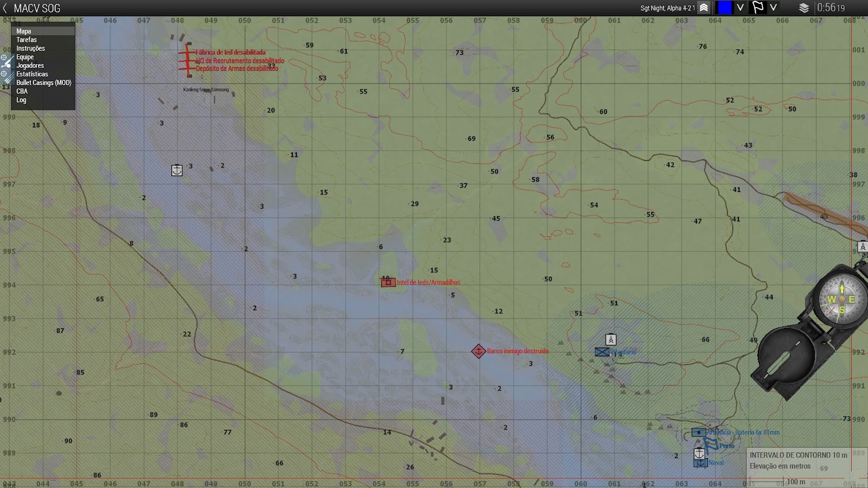This screenshot has width=868, height=488.
Task: Open the Log menu entry
Action: [43, 100]
